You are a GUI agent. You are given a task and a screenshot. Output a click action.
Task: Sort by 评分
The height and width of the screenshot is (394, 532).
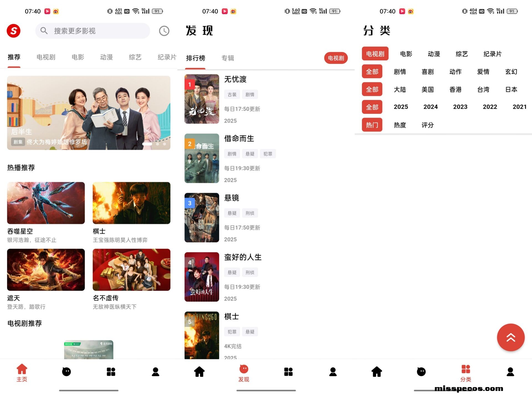click(428, 125)
